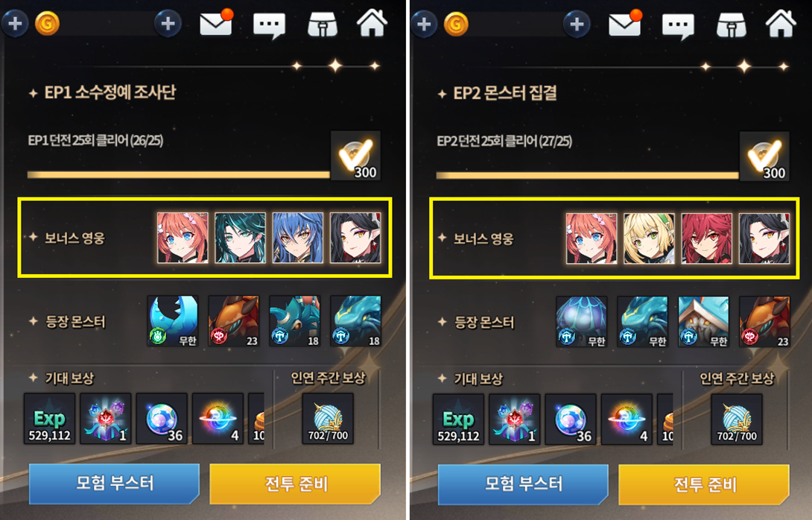
Task: Click EP1 dungeon clear progress bar
Action: tap(179, 174)
